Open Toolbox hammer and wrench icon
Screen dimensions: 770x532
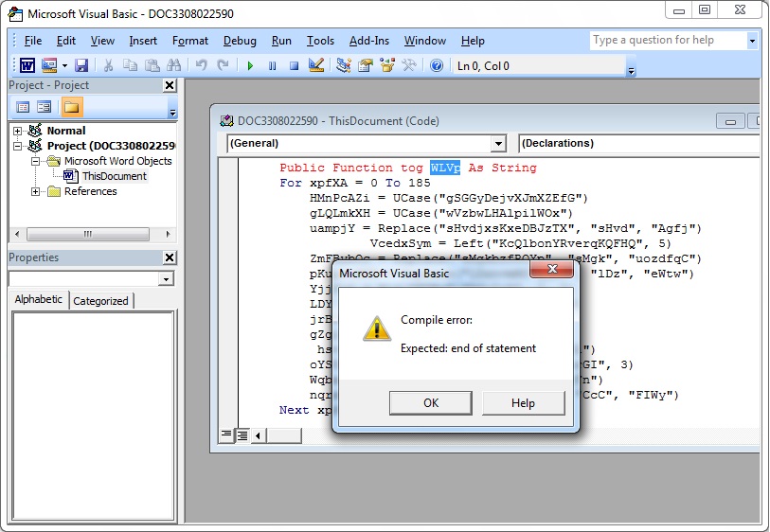408,65
